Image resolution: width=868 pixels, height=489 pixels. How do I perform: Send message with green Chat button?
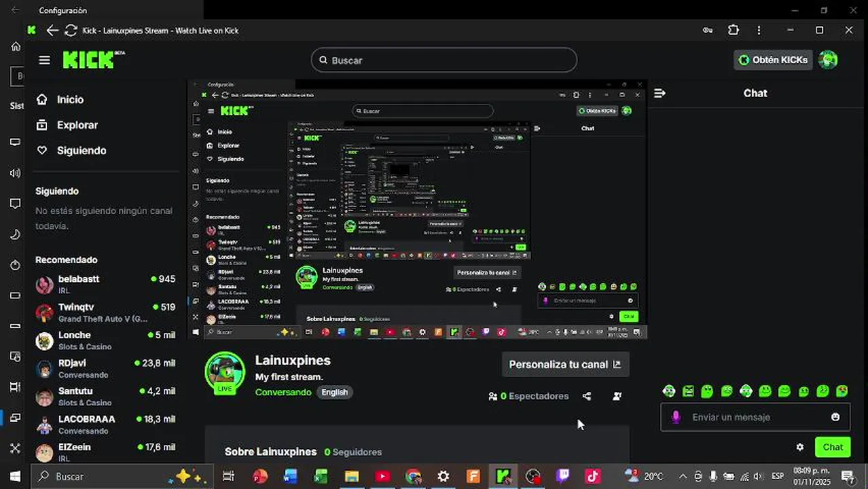pos(833,447)
